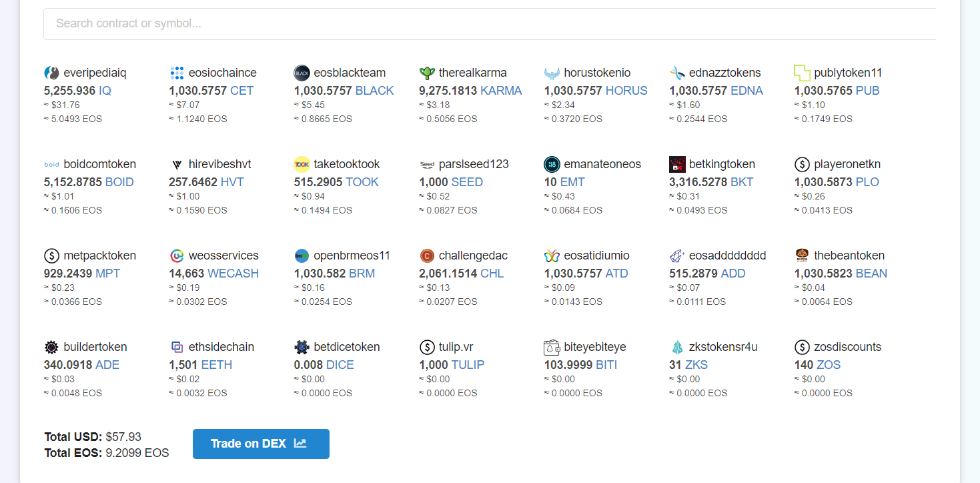The image size is (980, 483).
Task: Click the balance 1,501 EETH
Action: coord(201,365)
